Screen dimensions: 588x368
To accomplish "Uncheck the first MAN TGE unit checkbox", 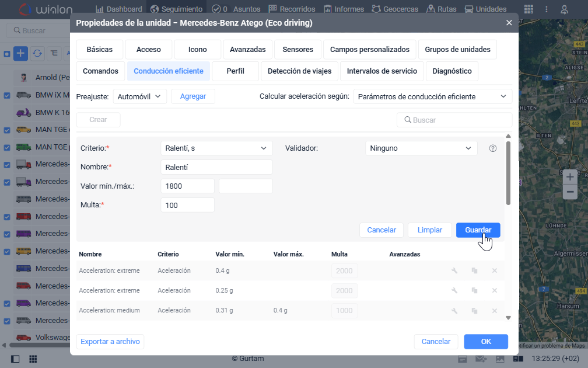I will 7,130.
